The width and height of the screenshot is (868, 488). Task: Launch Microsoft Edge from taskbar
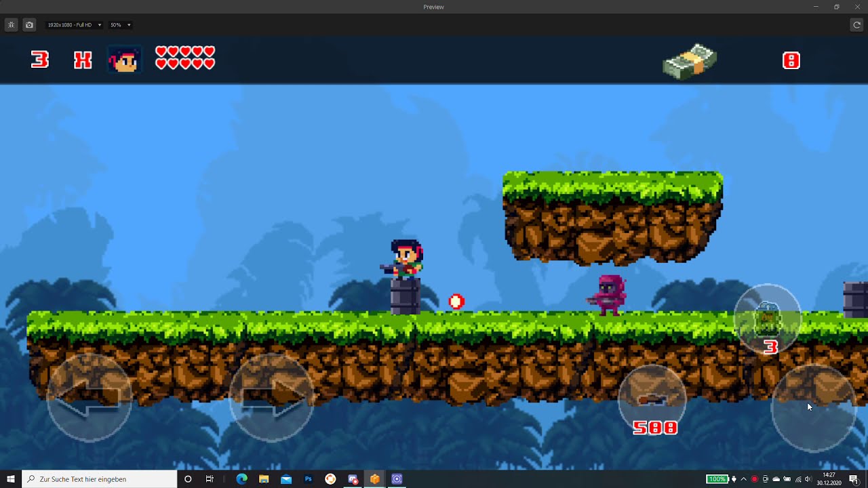tap(241, 479)
